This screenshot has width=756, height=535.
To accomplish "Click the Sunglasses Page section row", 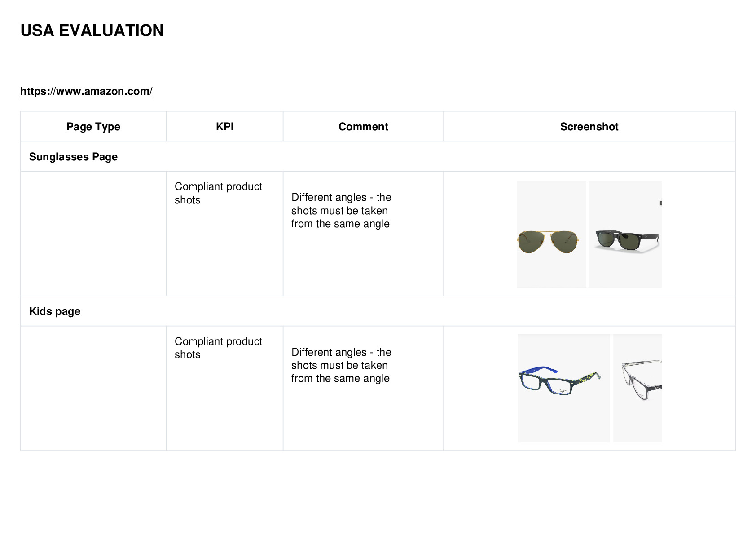I will (378, 157).
